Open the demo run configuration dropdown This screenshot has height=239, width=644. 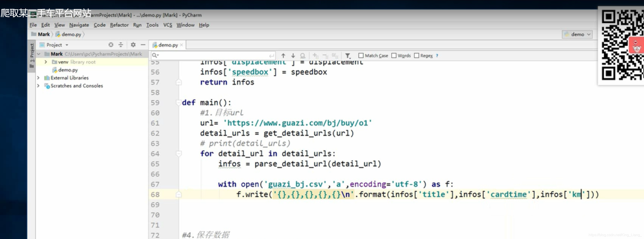tap(589, 35)
